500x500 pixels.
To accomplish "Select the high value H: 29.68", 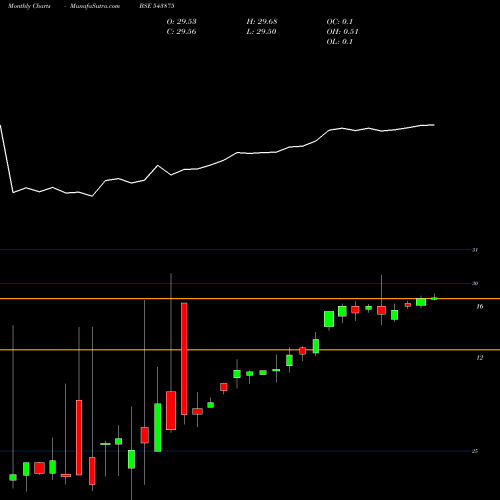I will click(262, 22).
